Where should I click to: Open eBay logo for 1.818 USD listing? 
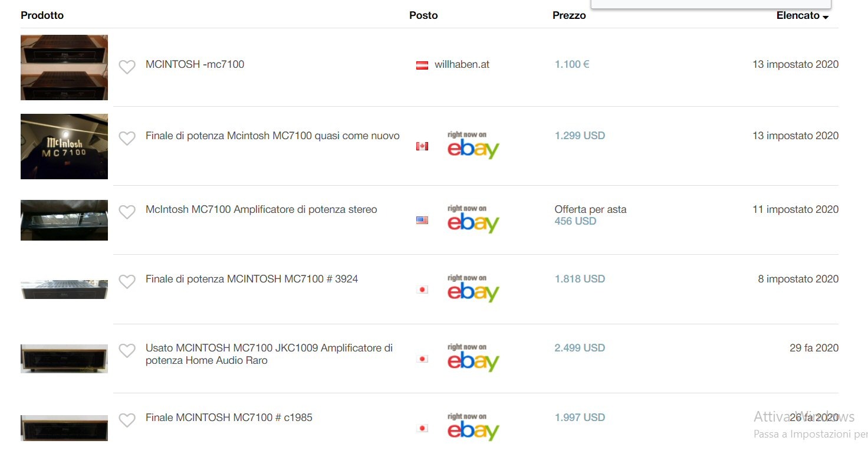point(473,289)
